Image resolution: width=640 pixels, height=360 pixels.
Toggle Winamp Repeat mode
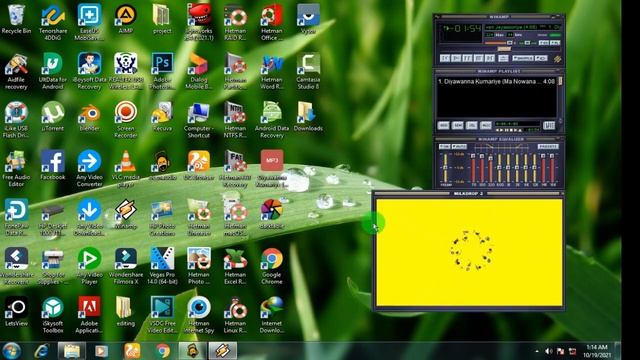pyautogui.click(x=541, y=58)
